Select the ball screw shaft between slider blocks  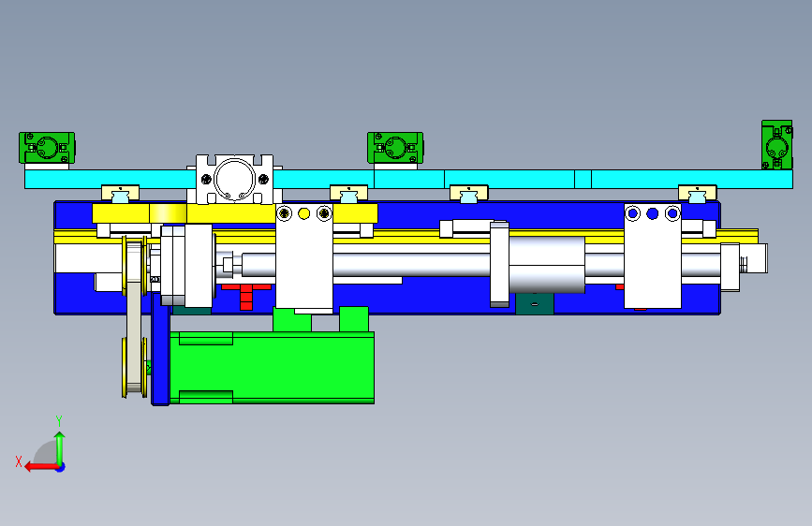click(412, 265)
